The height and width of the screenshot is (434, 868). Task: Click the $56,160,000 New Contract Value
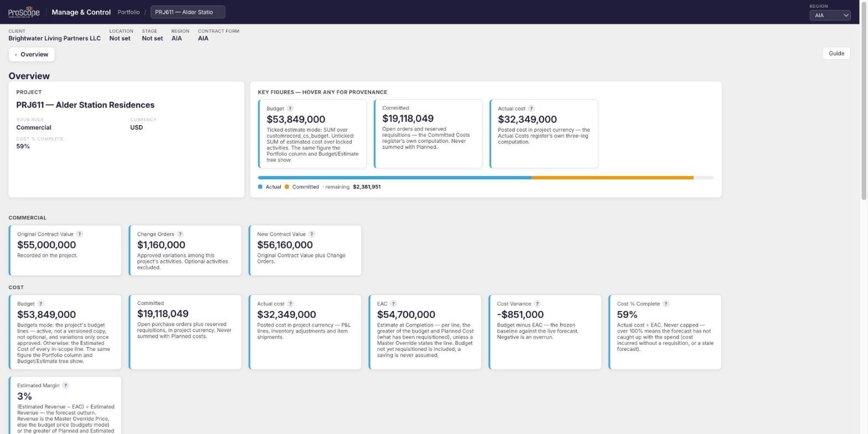[x=285, y=245]
